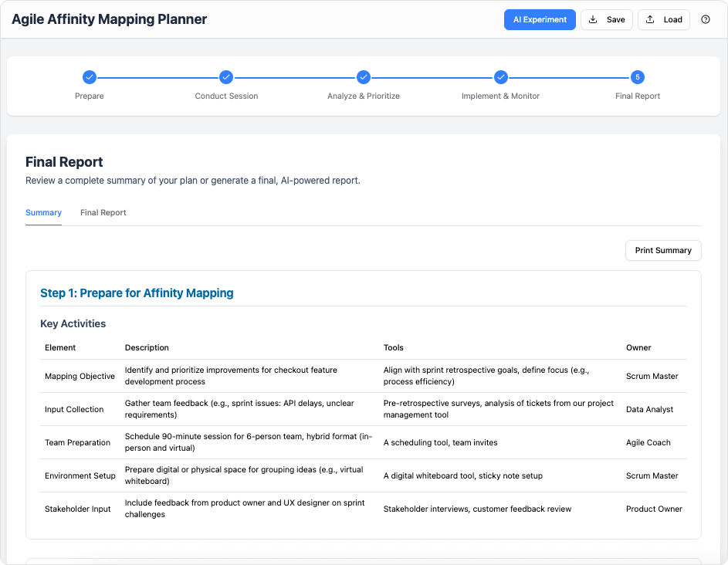Click Scrum Master owner in Environment Setup row
This screenshot has height=565, width=728.
tap(652, 476)
